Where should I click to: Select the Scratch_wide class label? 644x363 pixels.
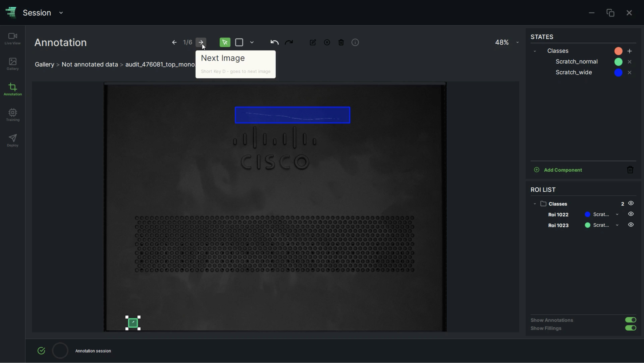tap(574, 72)
